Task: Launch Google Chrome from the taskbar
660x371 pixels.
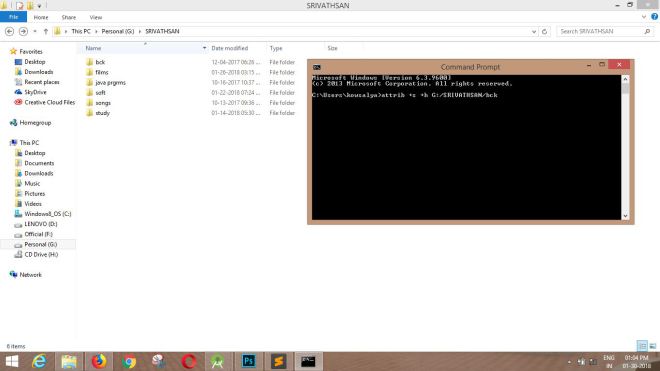Action: pyautogui.click(x=129, y=361)
